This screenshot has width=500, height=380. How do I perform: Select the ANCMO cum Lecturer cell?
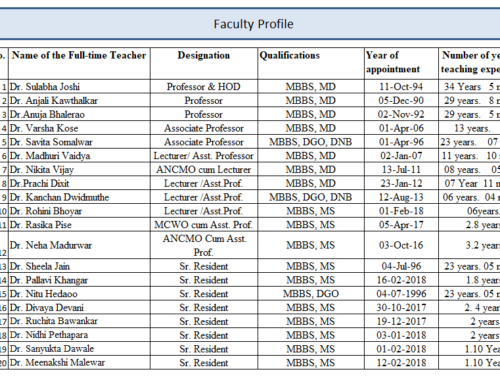[x=204, y=170]
